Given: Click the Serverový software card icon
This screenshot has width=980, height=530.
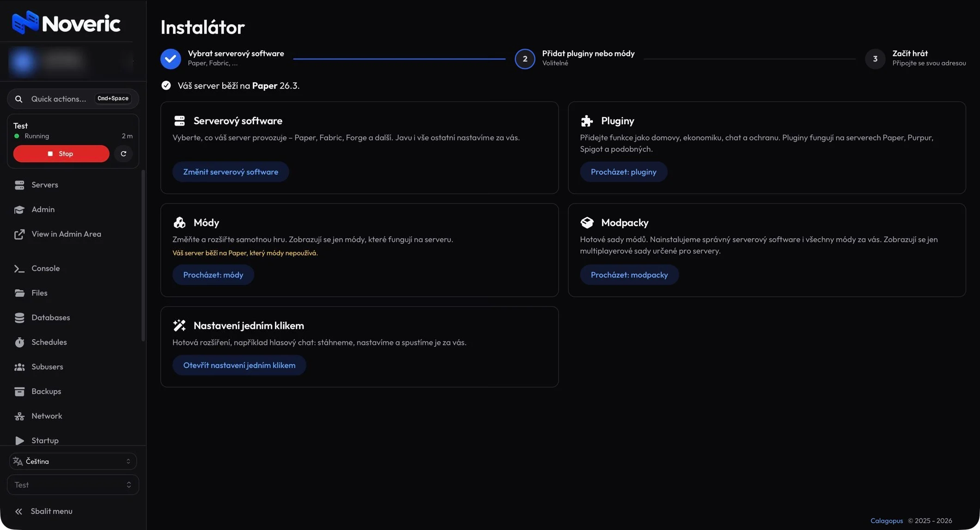Looking at the screenshot, I should pos(179,121).
